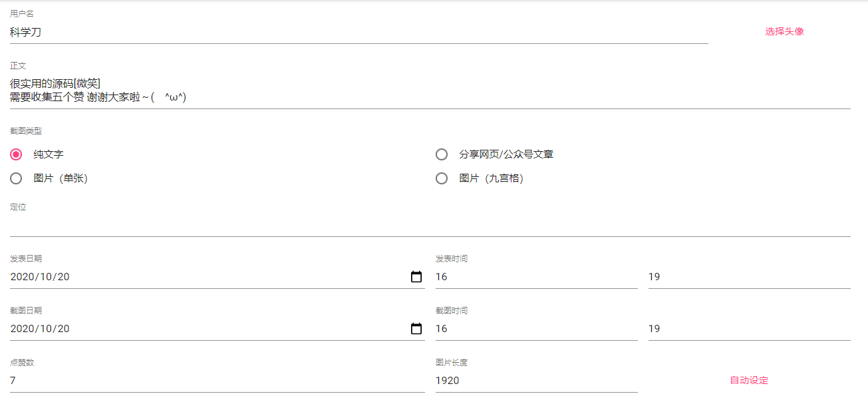
Task: Click the 点赞数 number field
Action: click(217, 381)
